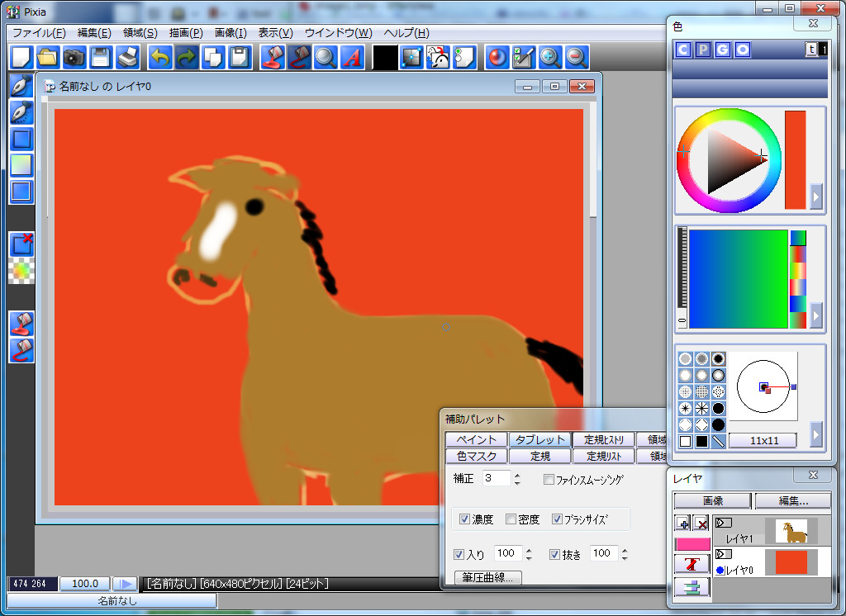The height and width of the screenshot is (616, 846).
Task: Click the 名前なし document tab at bottom
Action: pos(112,600)
